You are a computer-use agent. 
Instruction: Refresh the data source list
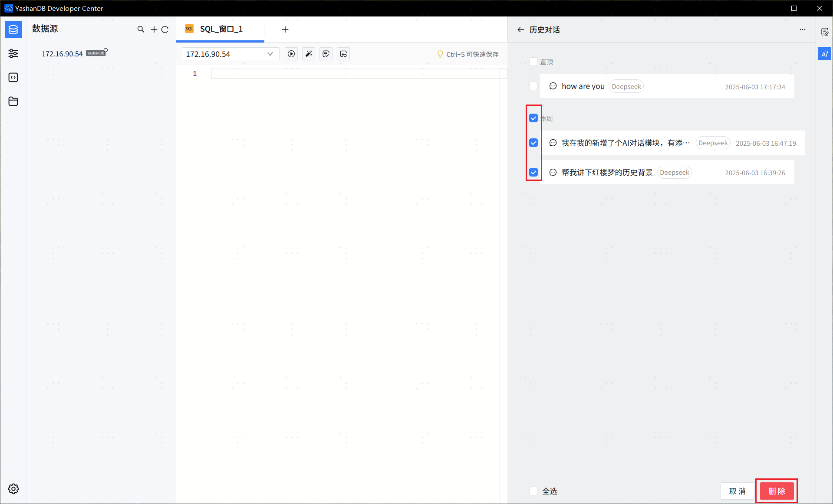(x=165, y=29)
